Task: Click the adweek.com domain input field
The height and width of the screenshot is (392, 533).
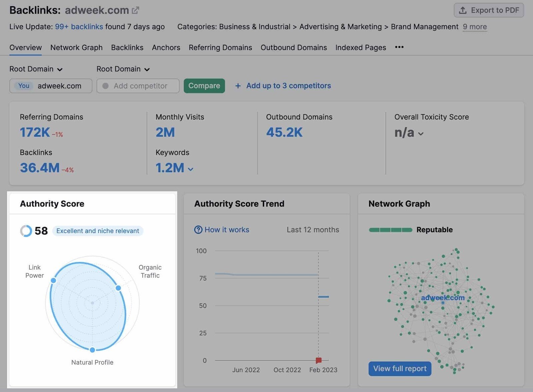Action: pos(51,86)
